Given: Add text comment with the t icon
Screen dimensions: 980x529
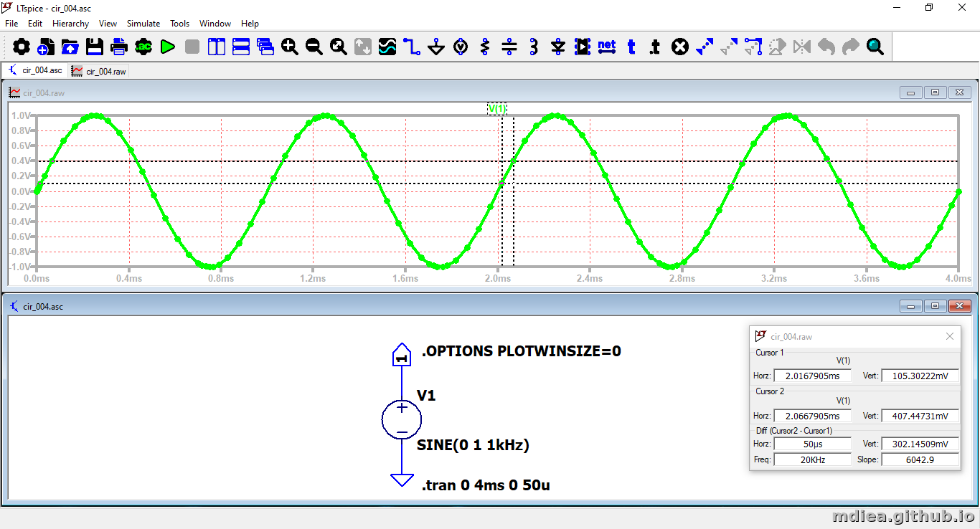Looking at the screenshot, I should click(631, 47).
